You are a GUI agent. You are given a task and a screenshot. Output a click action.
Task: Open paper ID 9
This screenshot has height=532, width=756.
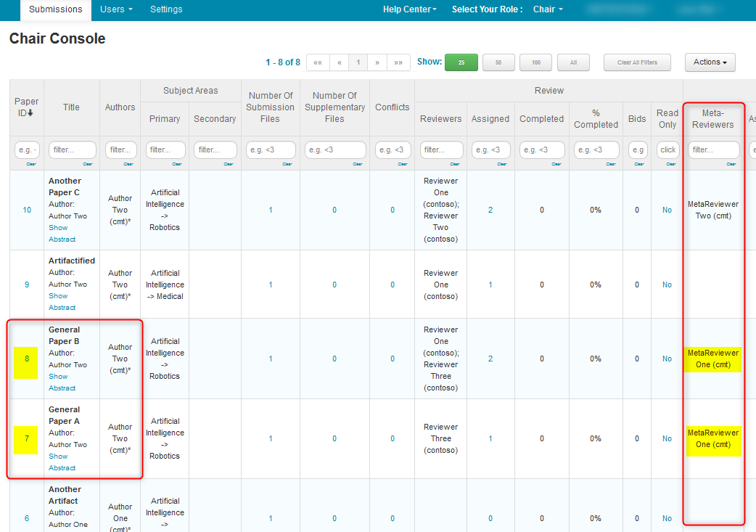point(27,285)
